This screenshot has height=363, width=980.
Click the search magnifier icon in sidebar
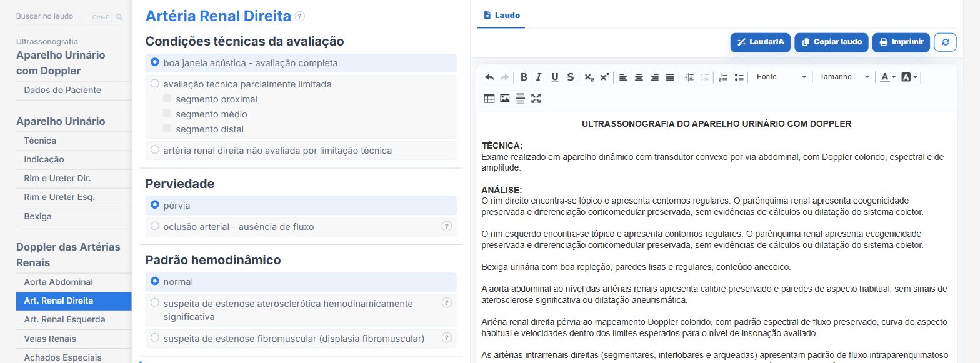(119, 17)
